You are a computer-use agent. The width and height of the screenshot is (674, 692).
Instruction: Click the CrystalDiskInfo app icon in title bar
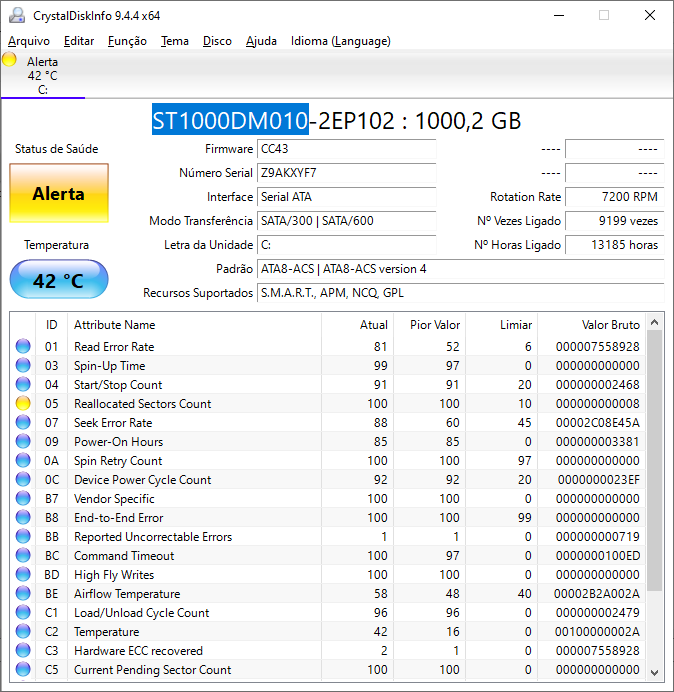(17, 15)
